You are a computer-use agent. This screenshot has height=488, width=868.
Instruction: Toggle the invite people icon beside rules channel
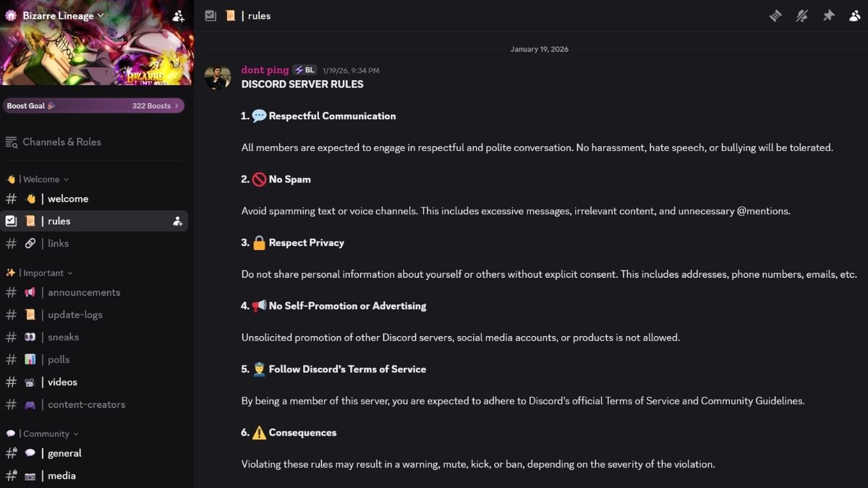(178, 221)
